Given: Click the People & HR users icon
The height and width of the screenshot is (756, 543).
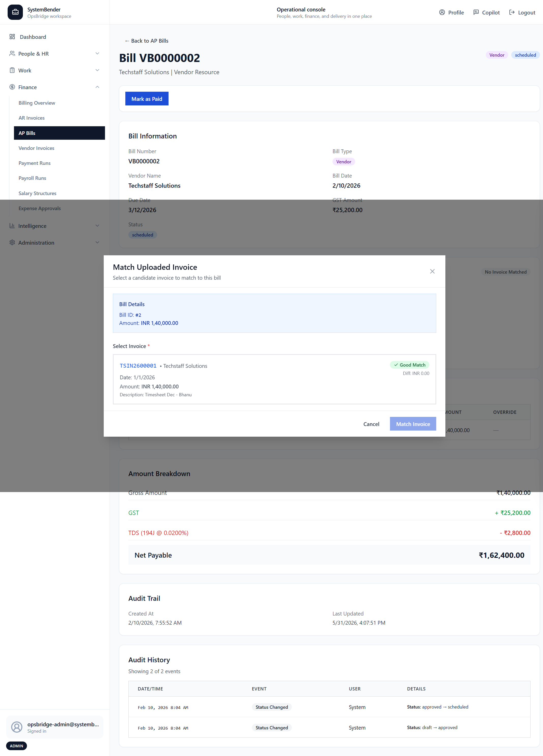Looking at the screenshot, I should (12, 53).
